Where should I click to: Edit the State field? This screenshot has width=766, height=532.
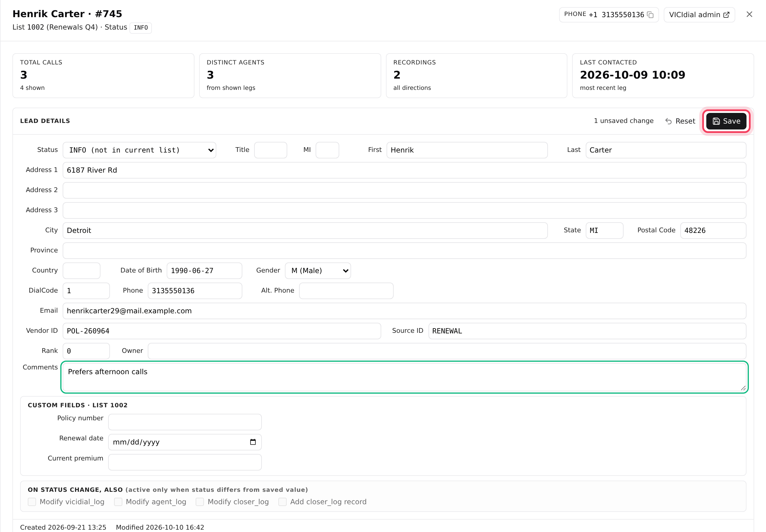point(604,230)
